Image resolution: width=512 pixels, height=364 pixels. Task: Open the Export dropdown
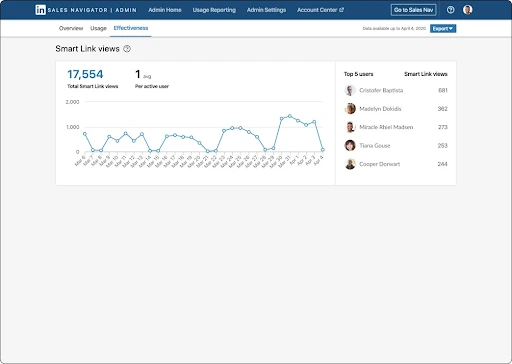pos(443,28)
